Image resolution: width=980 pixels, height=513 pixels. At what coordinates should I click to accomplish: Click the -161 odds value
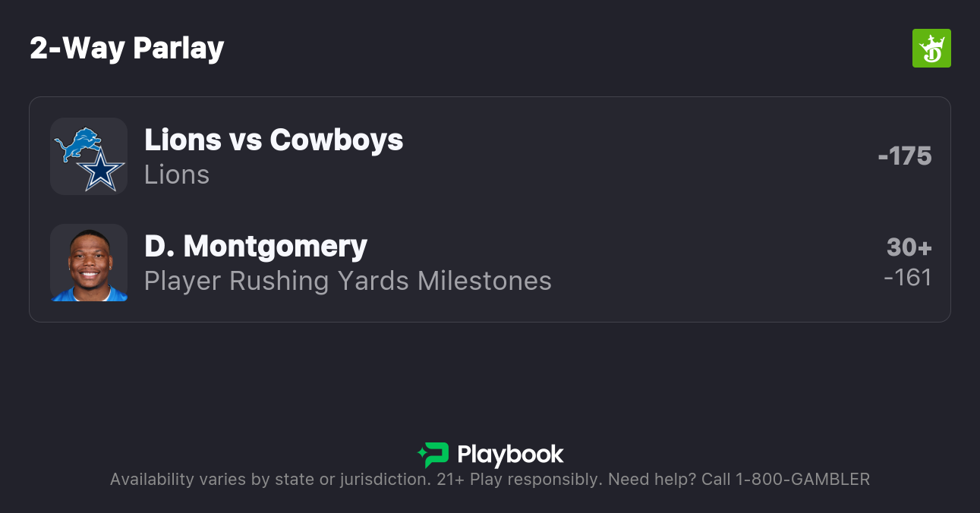click(x=908, y=278)
